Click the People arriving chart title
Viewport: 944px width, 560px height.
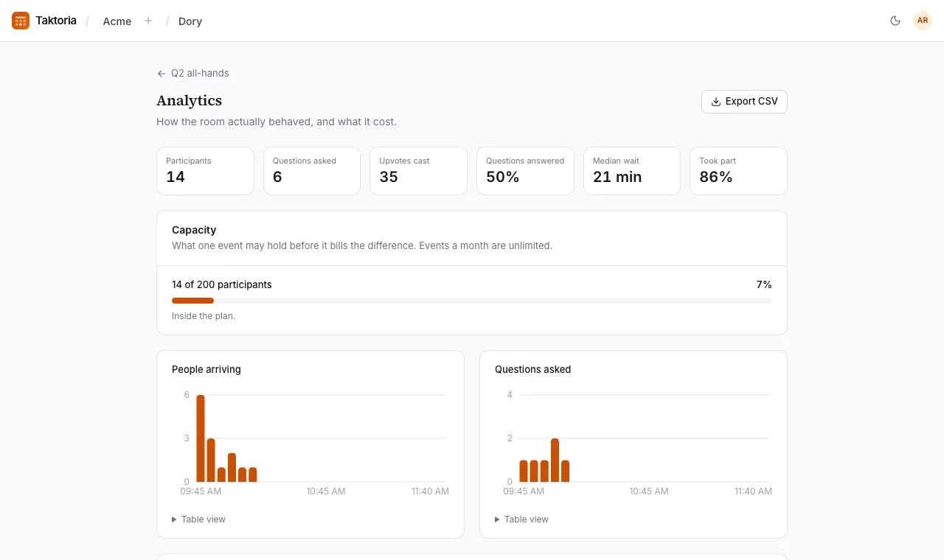(x=206, y=369)
